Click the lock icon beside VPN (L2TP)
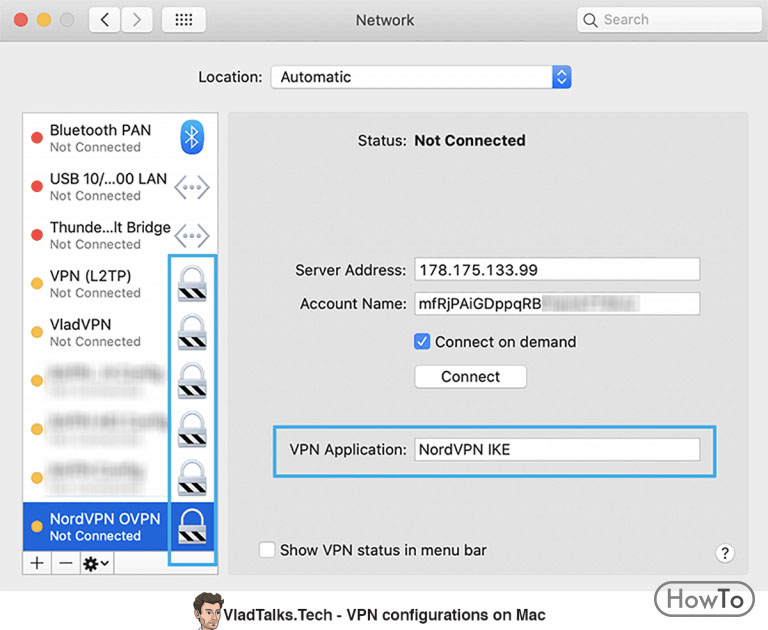This screenshot has width=768, height=630. point(192,284)
